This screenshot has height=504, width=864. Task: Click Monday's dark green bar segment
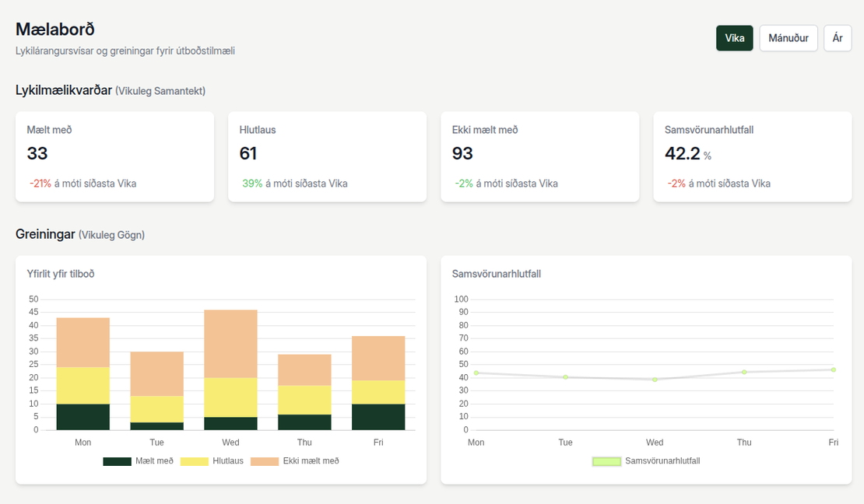83,417
